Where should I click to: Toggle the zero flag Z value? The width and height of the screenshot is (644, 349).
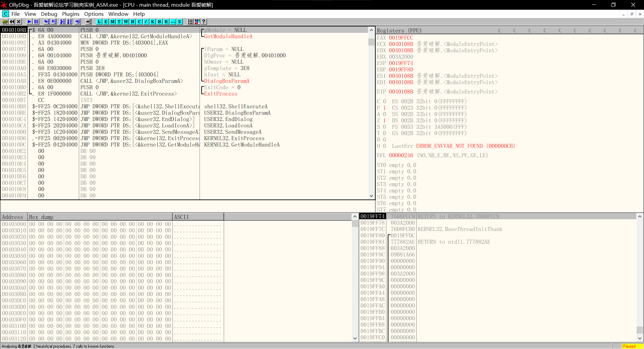pyautogui.click(x=384, y=120)
